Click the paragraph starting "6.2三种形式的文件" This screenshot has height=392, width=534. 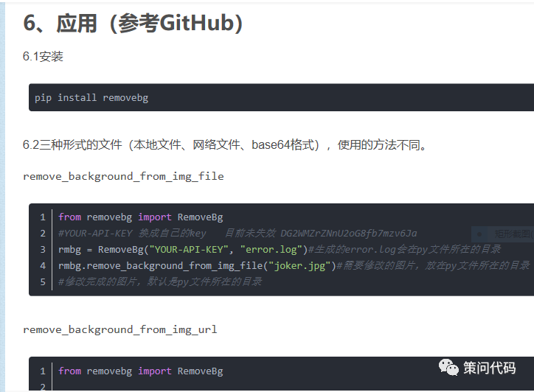(x=225, y=145)
